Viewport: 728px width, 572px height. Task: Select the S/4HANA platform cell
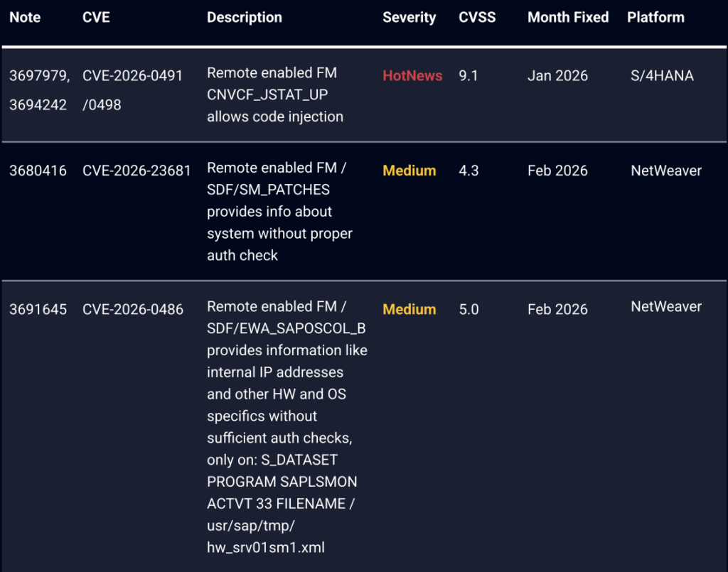coord(661,75)
